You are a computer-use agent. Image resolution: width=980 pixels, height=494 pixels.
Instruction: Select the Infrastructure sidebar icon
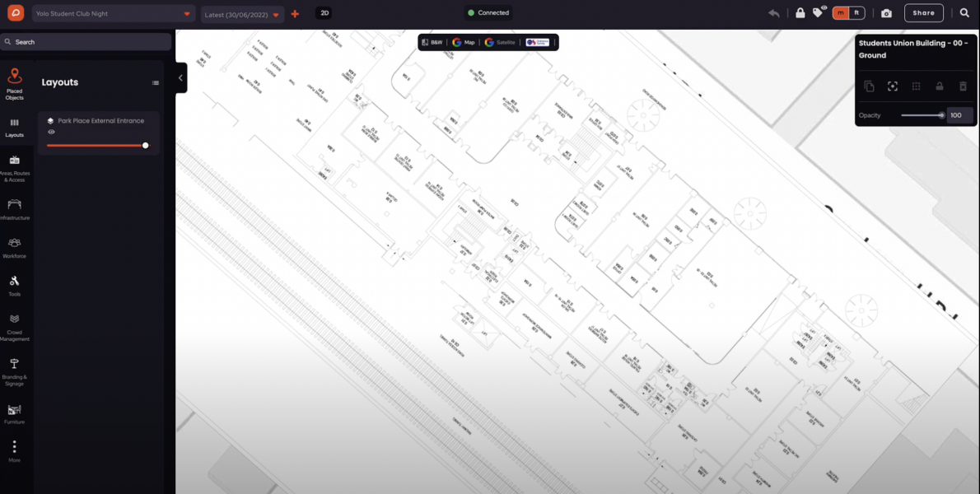[14, 209]
